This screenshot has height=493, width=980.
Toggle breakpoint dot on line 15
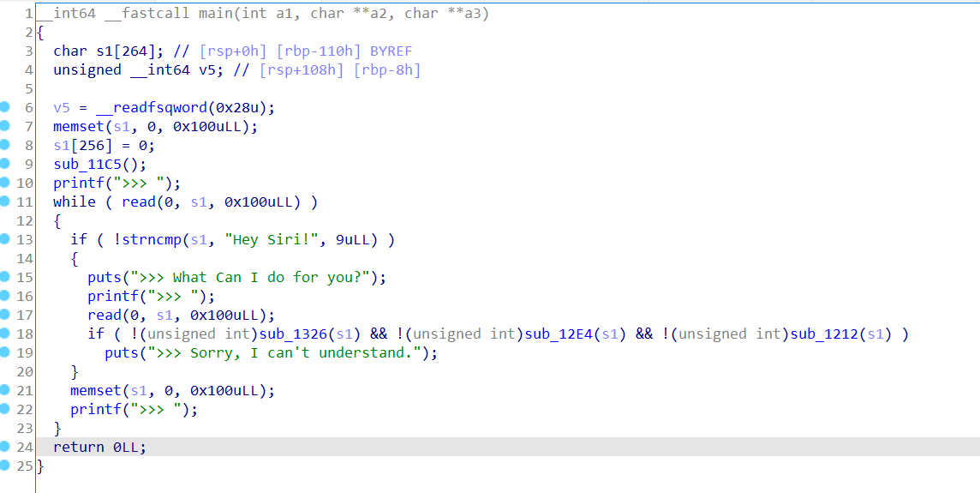(x=5, y=277)
